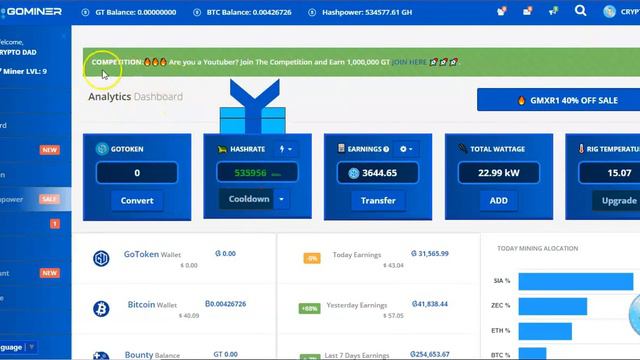This screenshot has height=360, width=640.
Task: Open the search magnifier icon
Action: pos(580,11)
